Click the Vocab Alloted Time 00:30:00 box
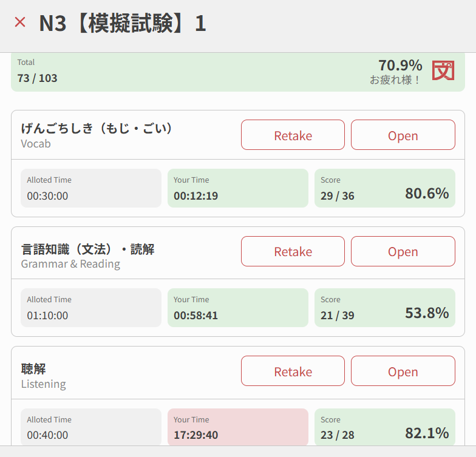The image size is (476, 457). [90, 188]
